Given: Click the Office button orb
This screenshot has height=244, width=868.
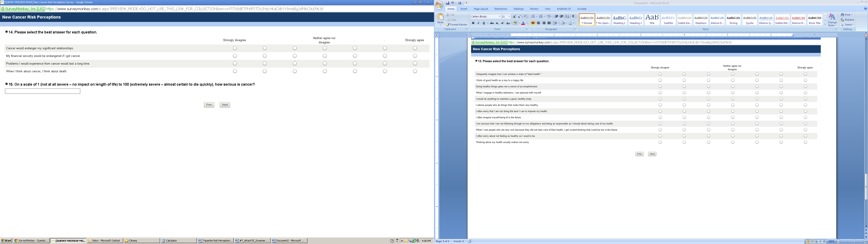Looking at the screenshot, I should (x=439, y=5).
